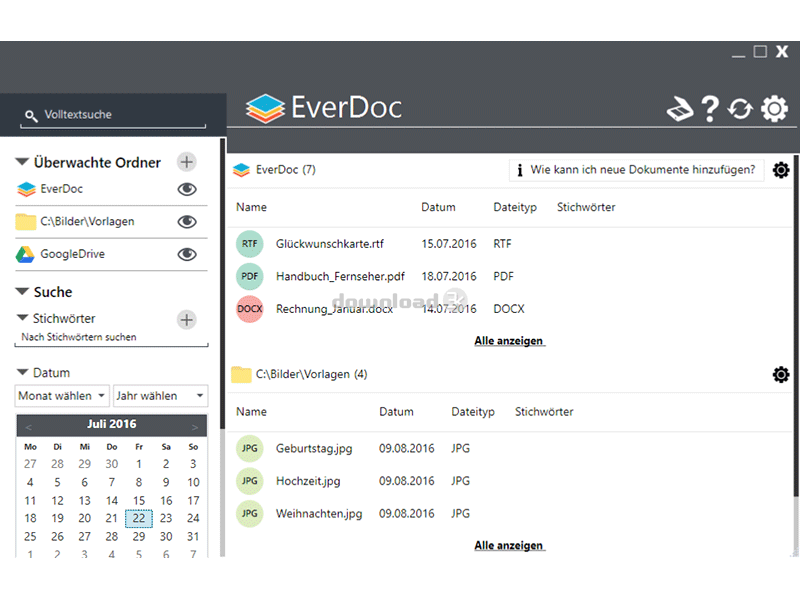This screenshot has width=800, height=600.
Task: Click the refresh sync icon
Action: [x=740, y=109]
